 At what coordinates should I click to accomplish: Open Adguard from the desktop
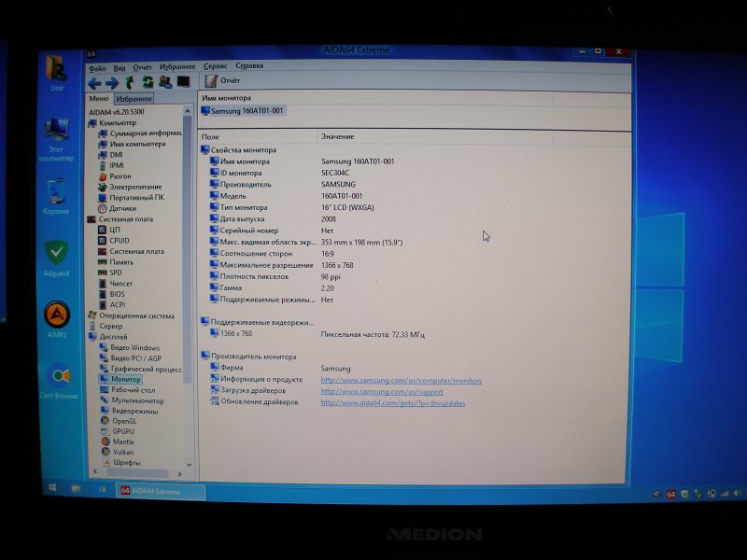pyautogui.click(x=56, y=254)
